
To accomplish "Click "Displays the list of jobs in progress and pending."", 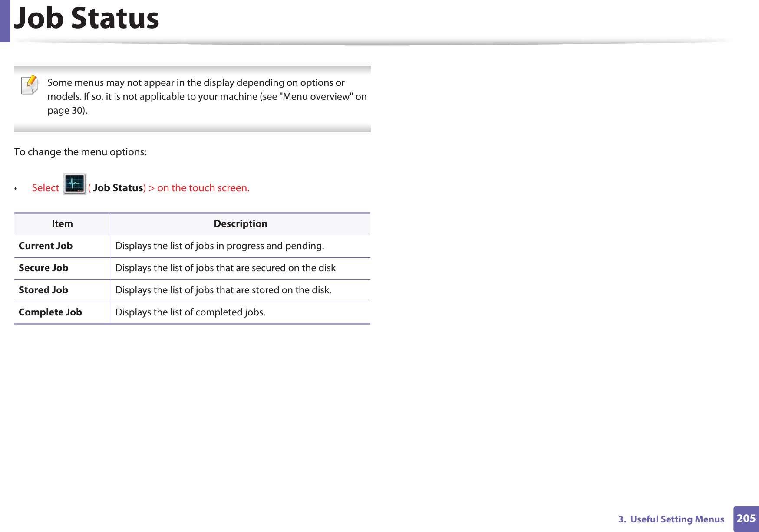I will tap(220, 246).
